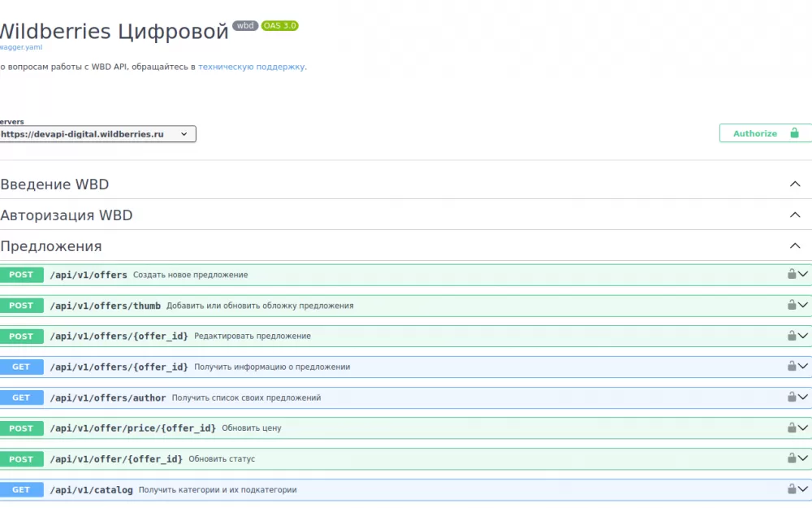
Task: Open the техническую поддержку link
Action: click(252, 67)
